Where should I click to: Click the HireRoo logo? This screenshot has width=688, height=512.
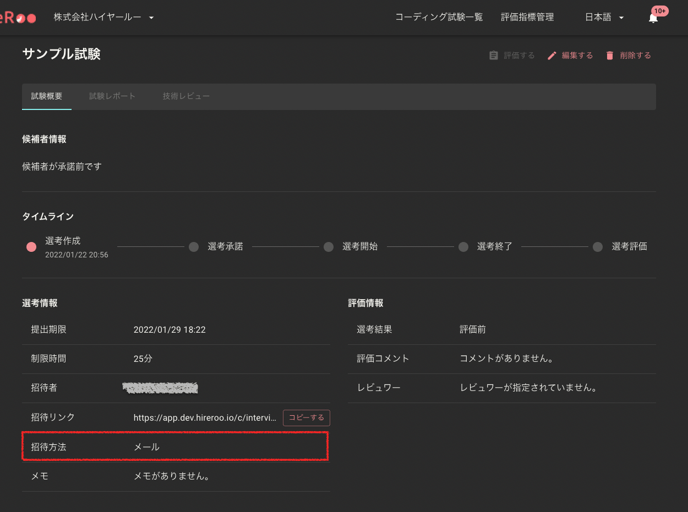tap(18, 18)
